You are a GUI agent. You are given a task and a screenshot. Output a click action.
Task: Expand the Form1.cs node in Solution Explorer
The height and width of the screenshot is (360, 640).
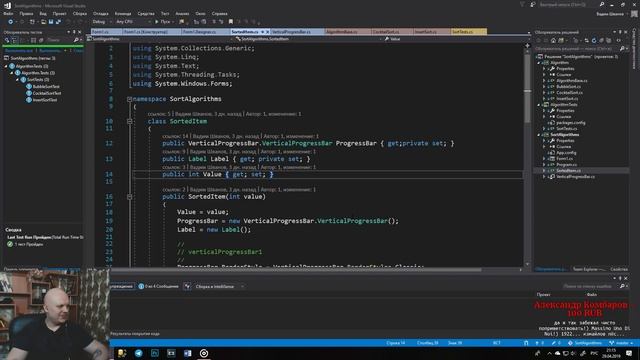pos(544,158)
